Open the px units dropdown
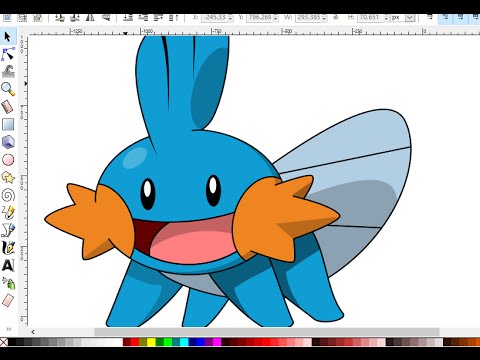The image size is (480, 360). [410, 18]
